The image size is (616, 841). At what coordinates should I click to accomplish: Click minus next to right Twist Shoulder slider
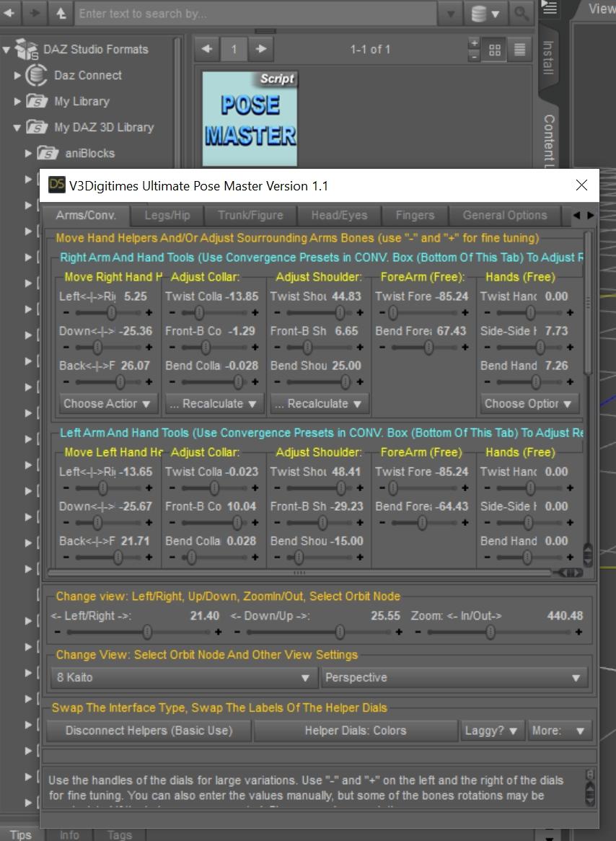[277, 313]
